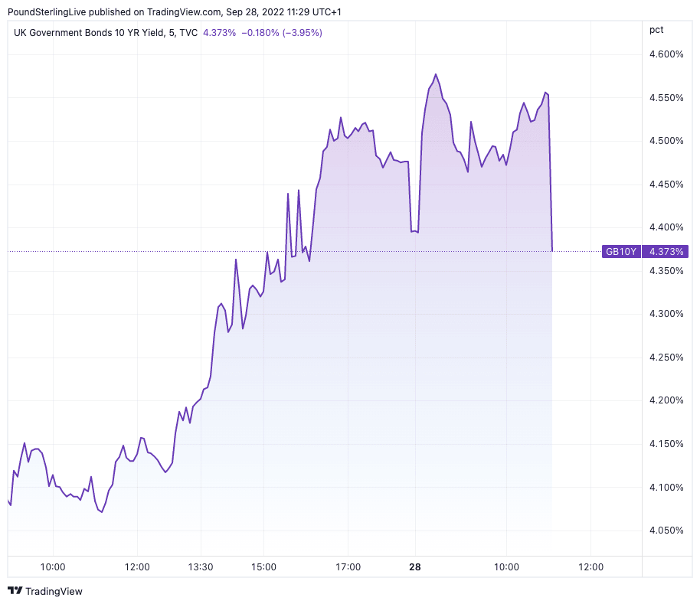Screen dimensions: 700x604
Task: Select the 4.500% price scale label
Action: tap(665, 141)
